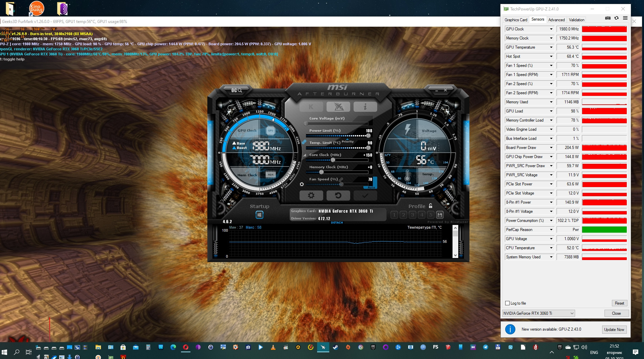Screen dimensions: 644x359
Task: Open Steam from the taskbar
Action: (x=335, y=347)
